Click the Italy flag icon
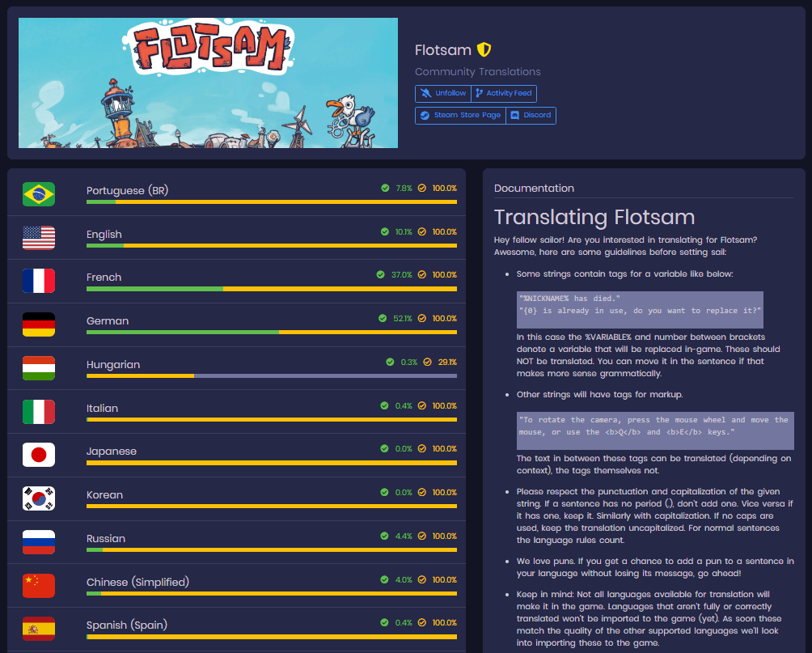812x653 pixels. tap(39, 412)
